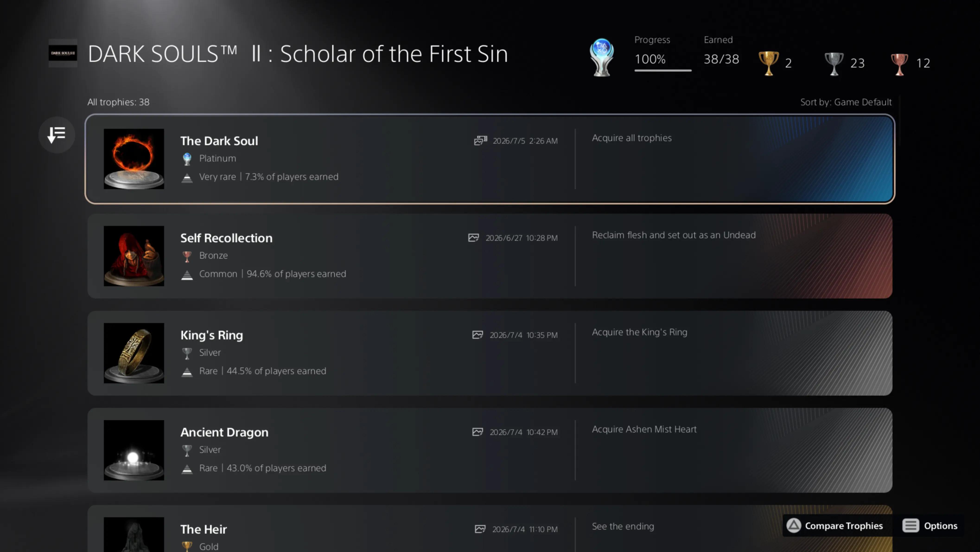This screenshot has width=980, height=552.
Task: Open the Options menu button
Action: [x=930, y=526]
